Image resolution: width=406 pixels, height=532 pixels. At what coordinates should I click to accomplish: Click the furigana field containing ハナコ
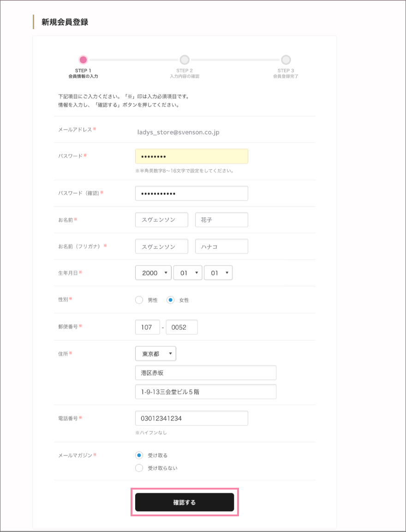tap(221, 246)
